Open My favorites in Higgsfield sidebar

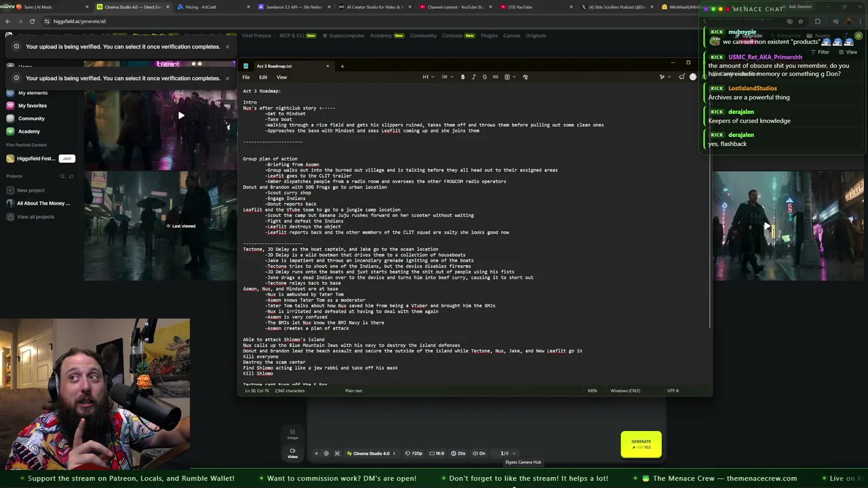(x=33, y=106)
